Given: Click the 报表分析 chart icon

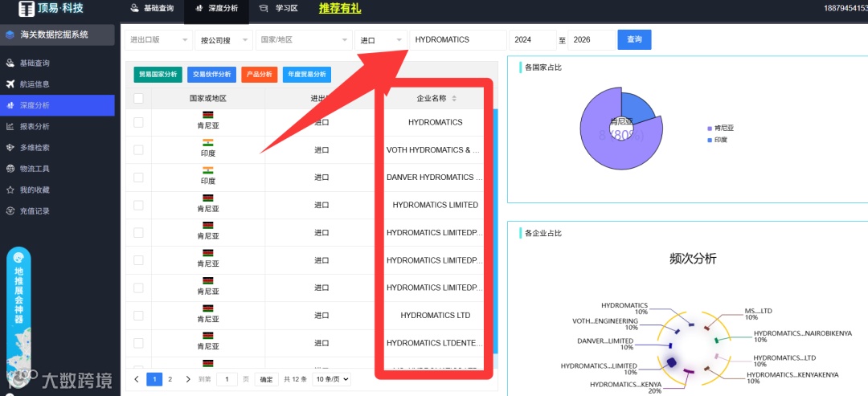Looking at the screenshot, I should click(10, 126).
